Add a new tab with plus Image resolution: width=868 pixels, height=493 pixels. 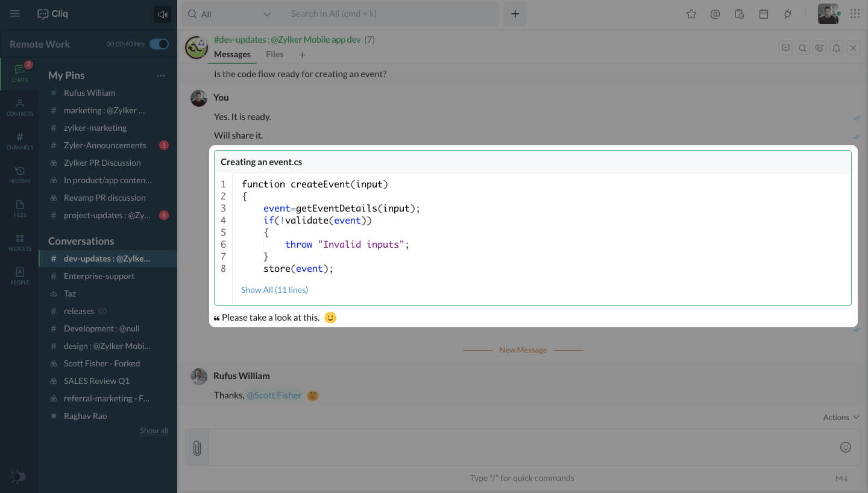[302, 55]
